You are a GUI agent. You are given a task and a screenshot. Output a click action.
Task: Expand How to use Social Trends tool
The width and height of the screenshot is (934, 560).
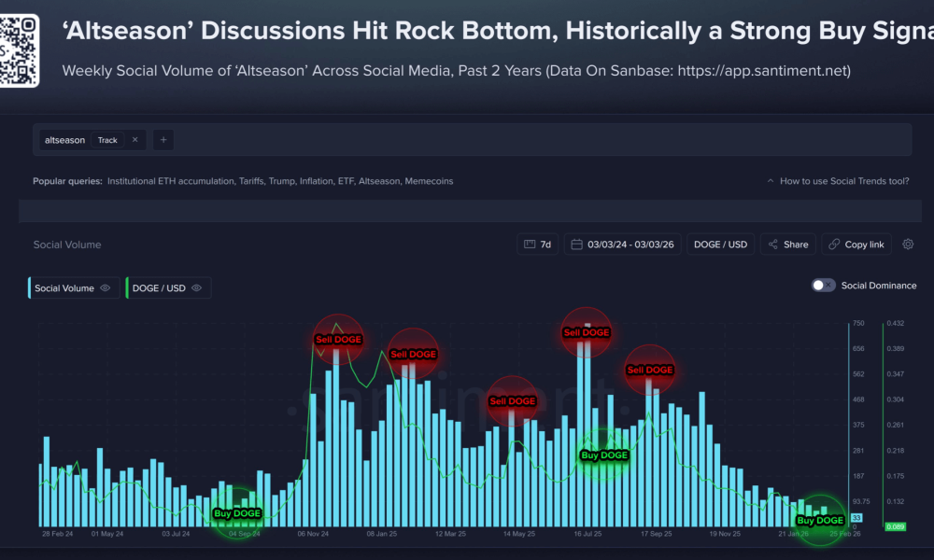pos(837,181)
